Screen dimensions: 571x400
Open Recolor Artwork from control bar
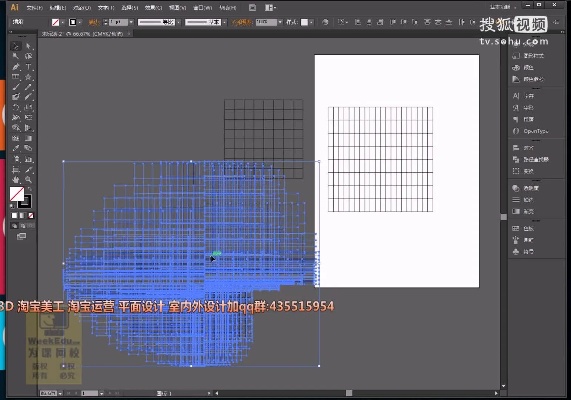325,22
